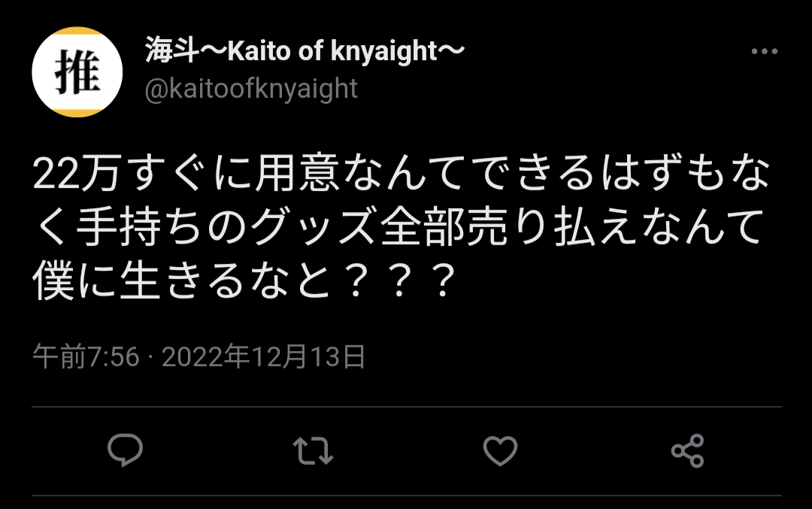The image size is (812, 509).
Task: Click the 用意 kanji in the tweet text
Action: point(297,174)
